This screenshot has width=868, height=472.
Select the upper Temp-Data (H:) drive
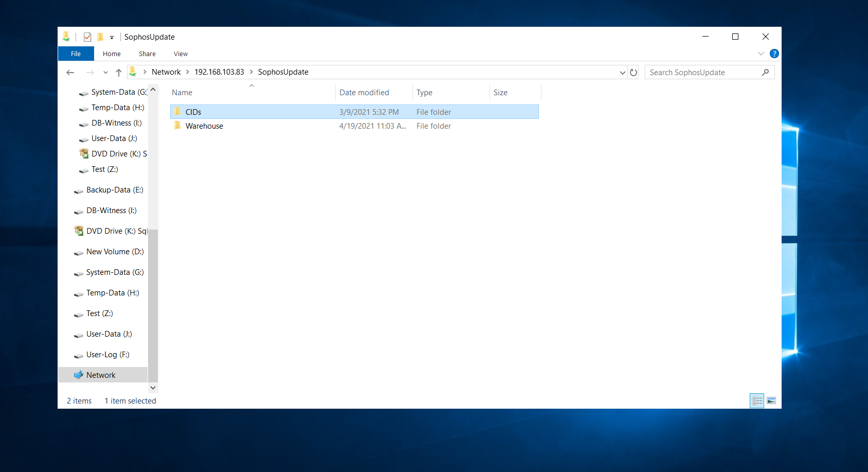112,108
